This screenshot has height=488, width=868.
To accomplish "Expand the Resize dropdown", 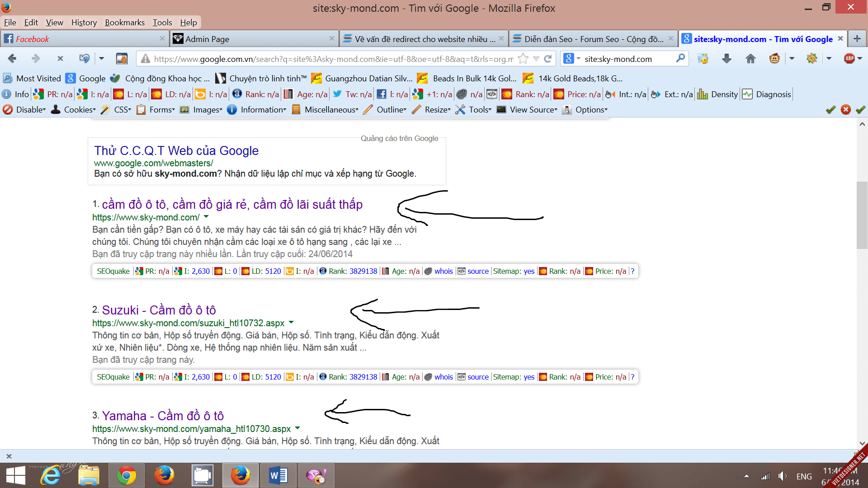I will click(x=431, y=109).
